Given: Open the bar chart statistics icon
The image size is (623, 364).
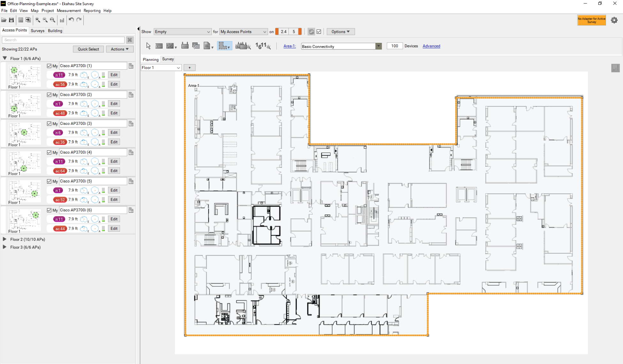Looking at the screenshot, I should [x=62, y=20].
